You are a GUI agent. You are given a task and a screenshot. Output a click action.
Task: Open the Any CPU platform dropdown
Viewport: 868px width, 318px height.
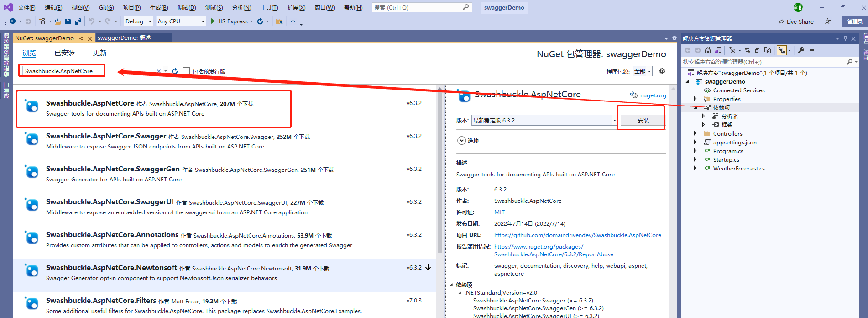[181, 21]
